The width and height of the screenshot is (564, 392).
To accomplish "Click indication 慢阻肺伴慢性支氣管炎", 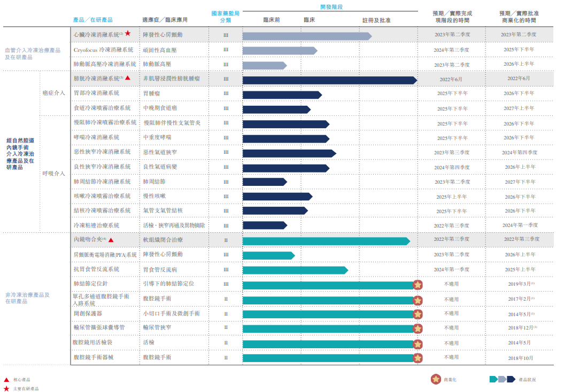I will [x=172, y=123].
